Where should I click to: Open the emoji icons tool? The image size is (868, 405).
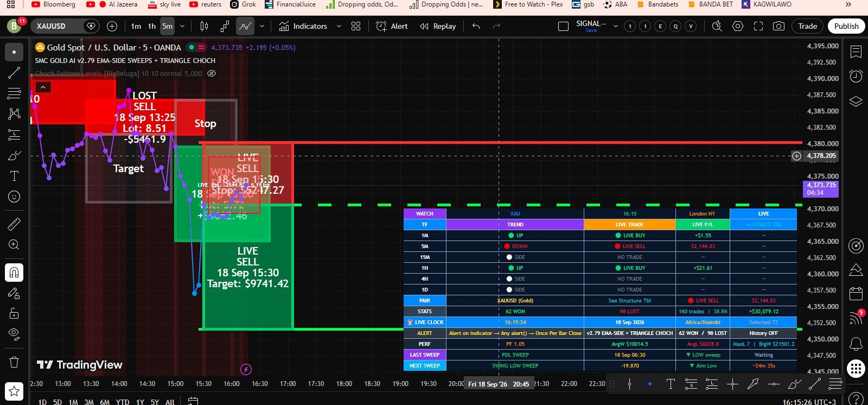(x=14, y=197)
